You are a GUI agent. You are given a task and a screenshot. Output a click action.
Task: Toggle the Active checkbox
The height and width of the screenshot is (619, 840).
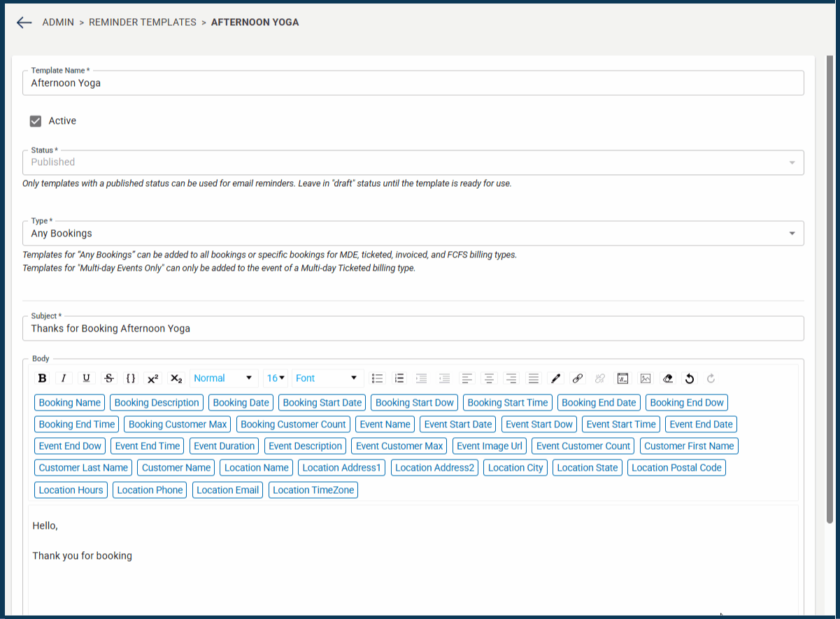click(35, 120)
